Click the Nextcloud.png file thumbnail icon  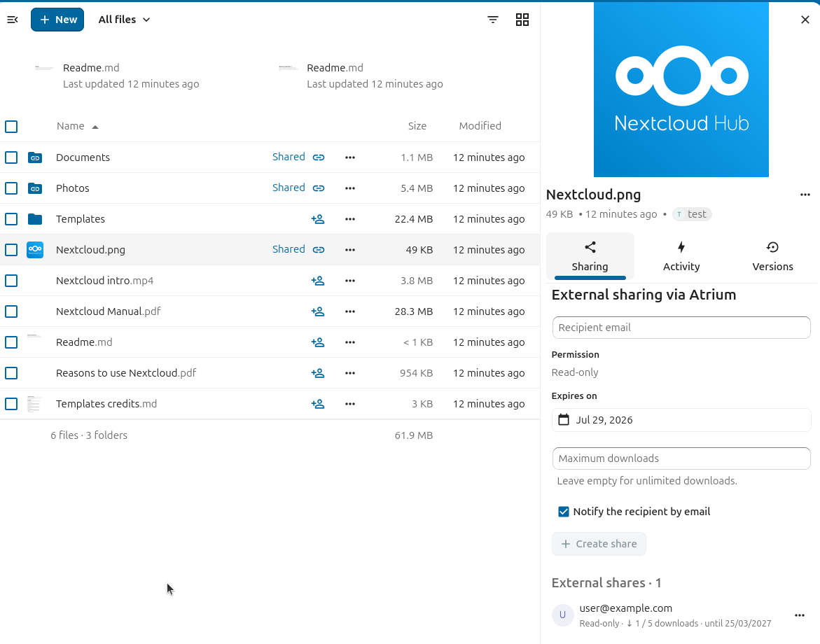pos(35,250)
